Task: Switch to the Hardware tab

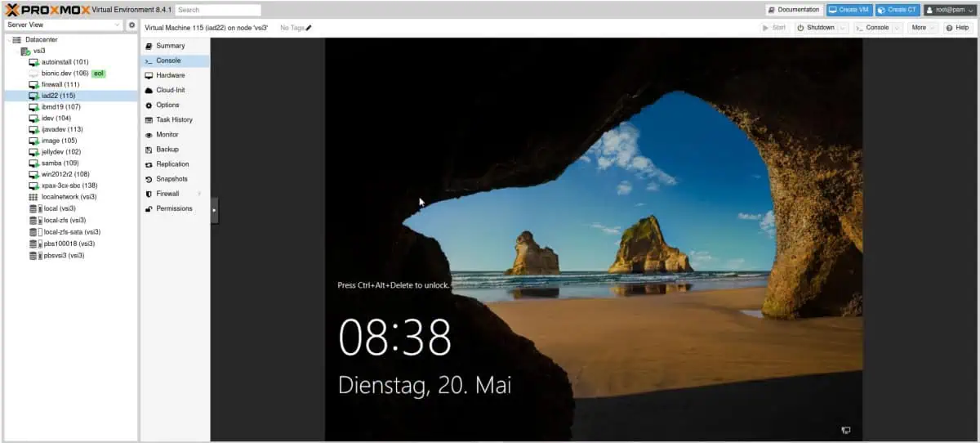Action: [x=170, y=75]
